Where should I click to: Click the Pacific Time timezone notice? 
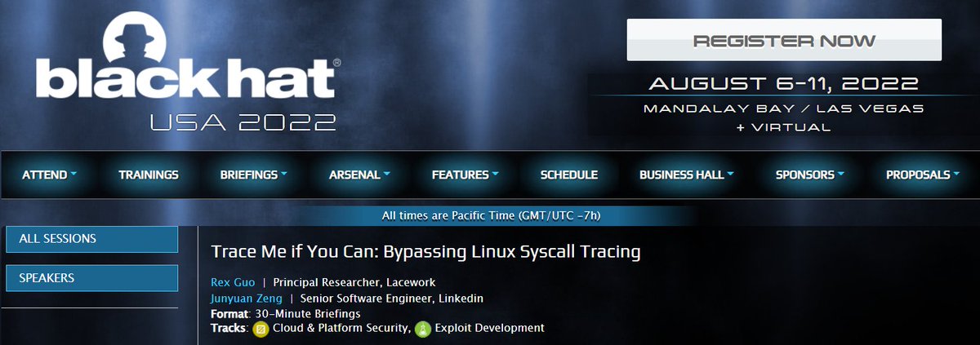tap(492, 216)
